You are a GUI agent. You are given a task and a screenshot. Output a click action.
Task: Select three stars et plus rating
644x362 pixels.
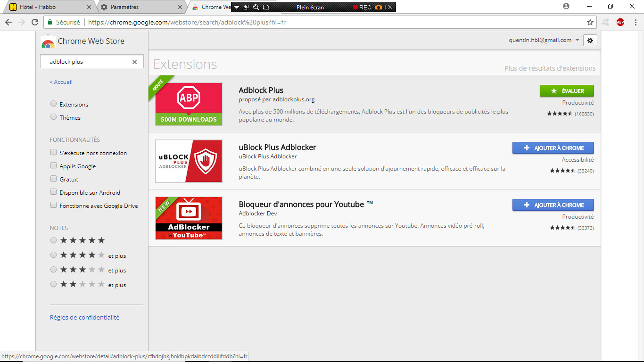coord(53,270)
